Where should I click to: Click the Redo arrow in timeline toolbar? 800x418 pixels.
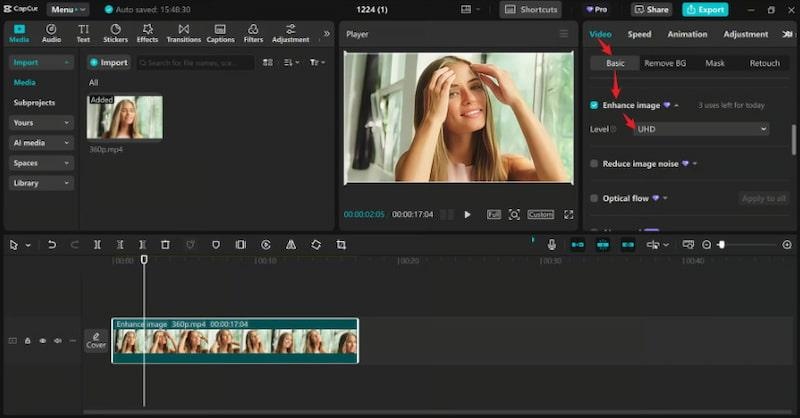click(x=74, y=245)
